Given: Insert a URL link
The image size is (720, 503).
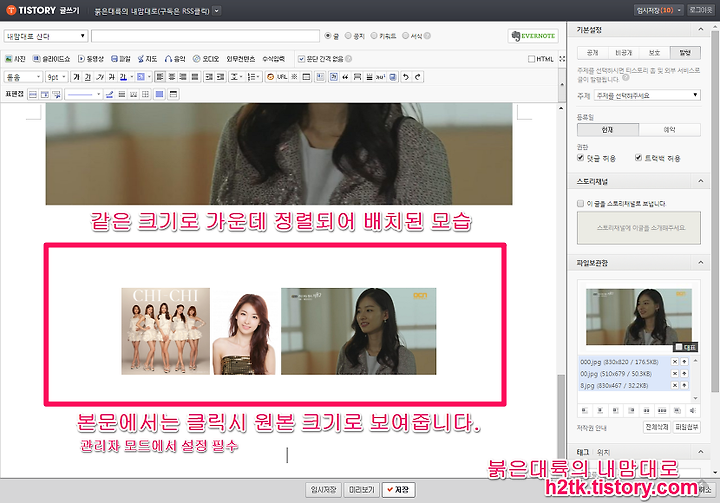Looking at the screenshot, I should click(x=282, y=77).
